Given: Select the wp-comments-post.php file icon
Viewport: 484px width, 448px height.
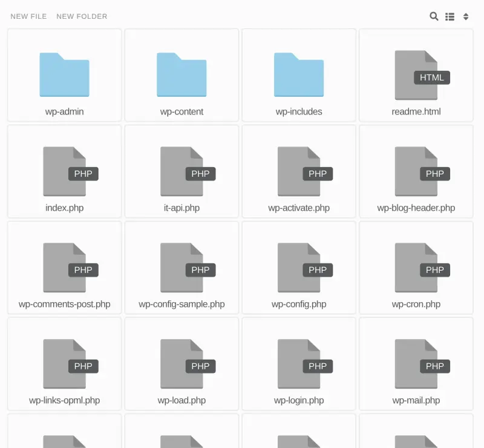Looking at the screenshot, I should coord(70,268).
